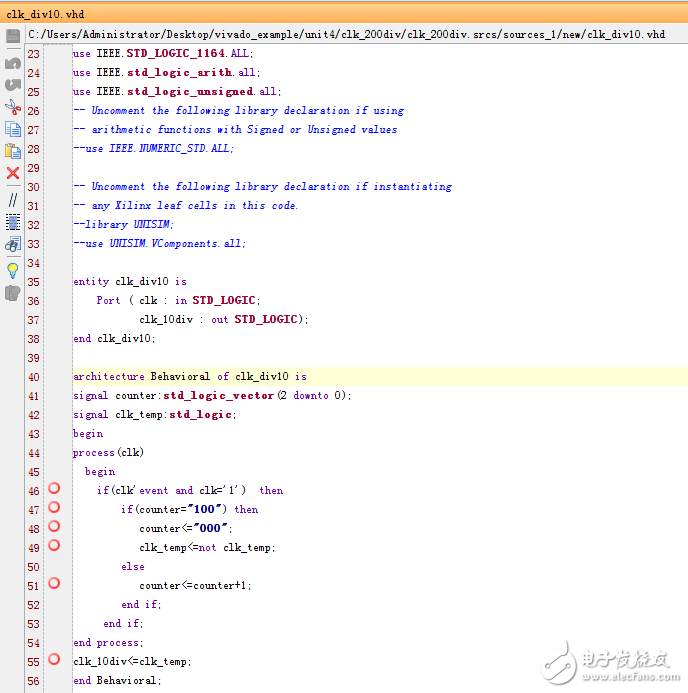This screenshot has width=688, height=693.
Task: Click the 'clk_10div<=clk_temp;' line
Action: pos(132,662)
